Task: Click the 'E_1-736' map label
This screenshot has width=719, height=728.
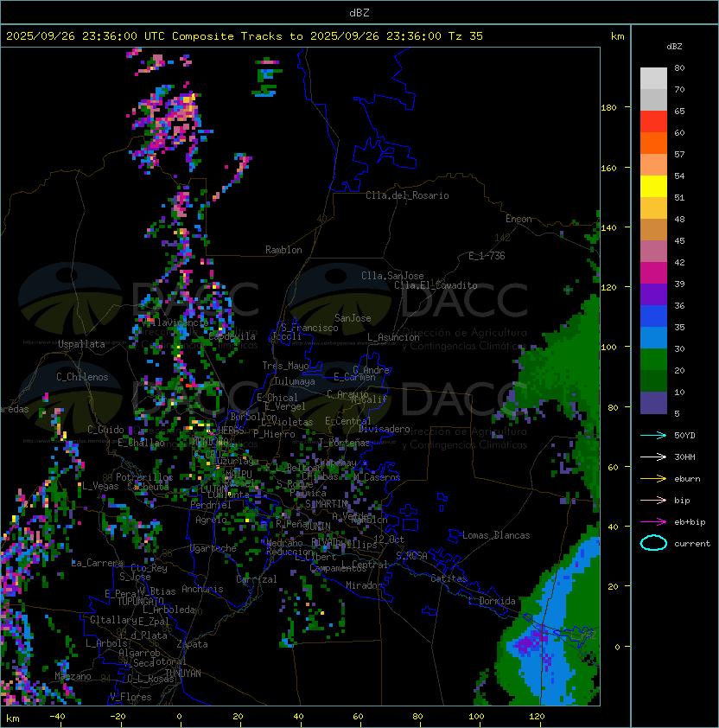Action: [487, 256]
